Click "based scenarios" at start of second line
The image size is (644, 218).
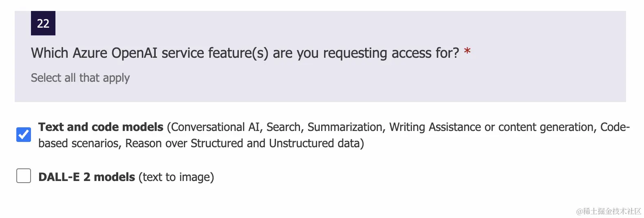(79, 144)
